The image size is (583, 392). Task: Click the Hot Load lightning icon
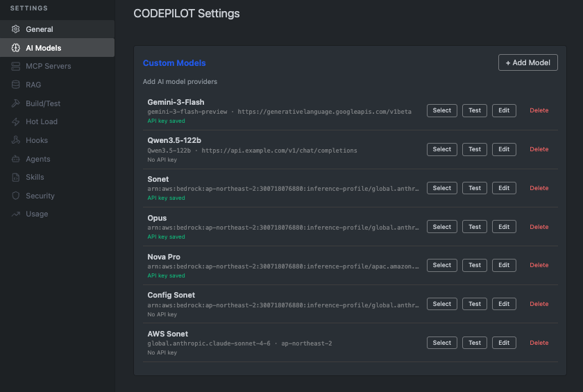[15, 121]
